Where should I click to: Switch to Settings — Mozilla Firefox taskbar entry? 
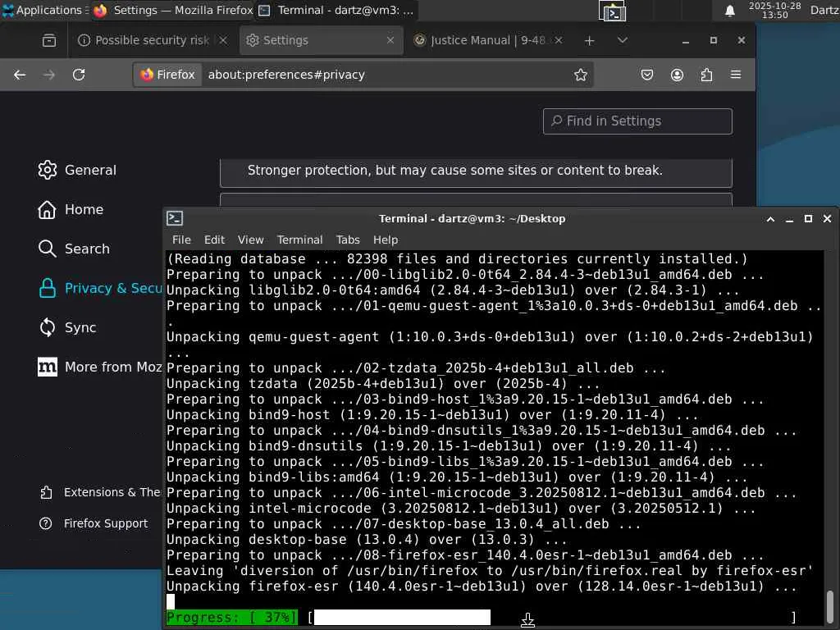[173, 10]
